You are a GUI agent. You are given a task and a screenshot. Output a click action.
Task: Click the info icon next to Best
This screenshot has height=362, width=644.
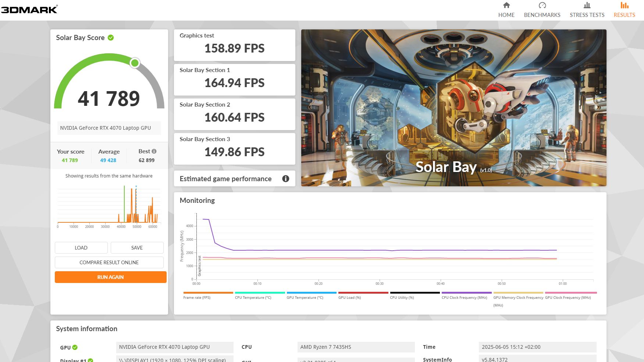(x=154, y=151)
